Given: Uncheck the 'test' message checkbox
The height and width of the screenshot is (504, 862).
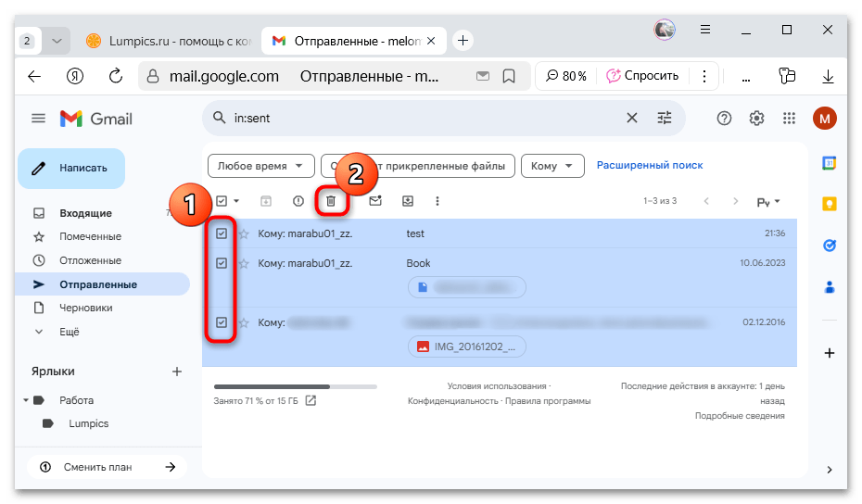Looking at the screenshot, I should [x=222, y=233].
